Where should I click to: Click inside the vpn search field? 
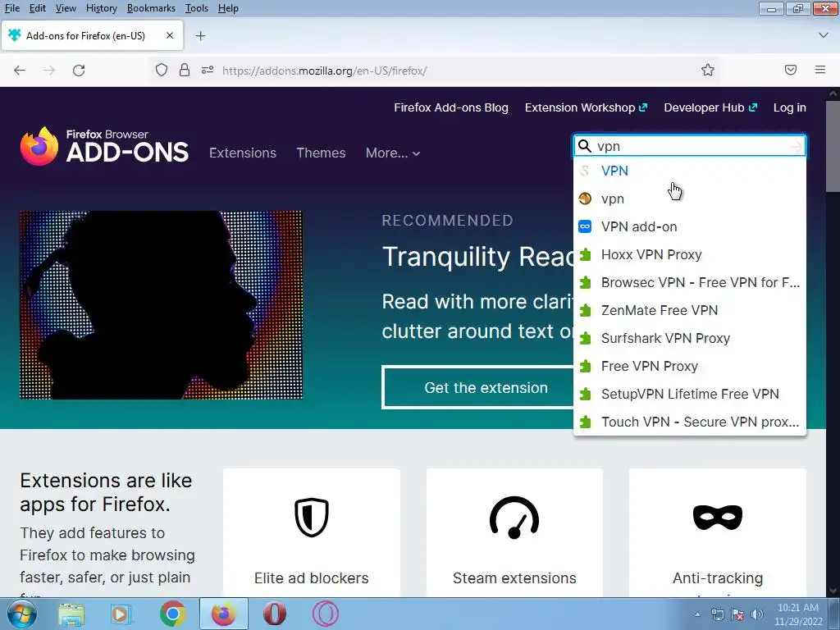coord(689,146)
